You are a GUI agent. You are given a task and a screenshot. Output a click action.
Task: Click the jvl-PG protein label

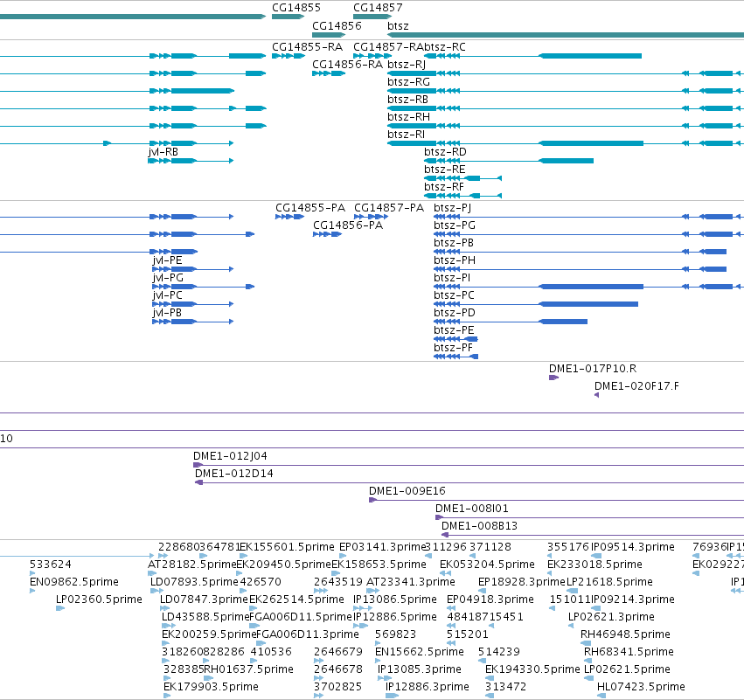tap(168, 278)
